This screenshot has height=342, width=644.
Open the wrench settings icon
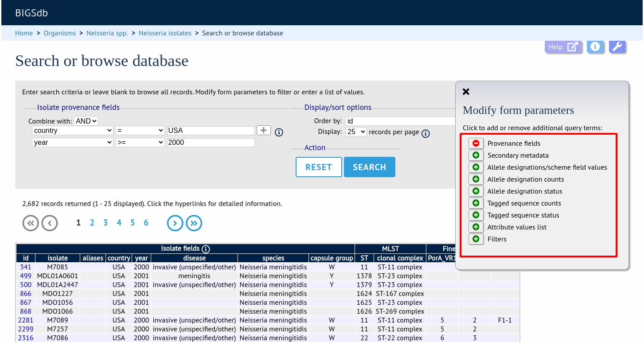coord(617,47)
